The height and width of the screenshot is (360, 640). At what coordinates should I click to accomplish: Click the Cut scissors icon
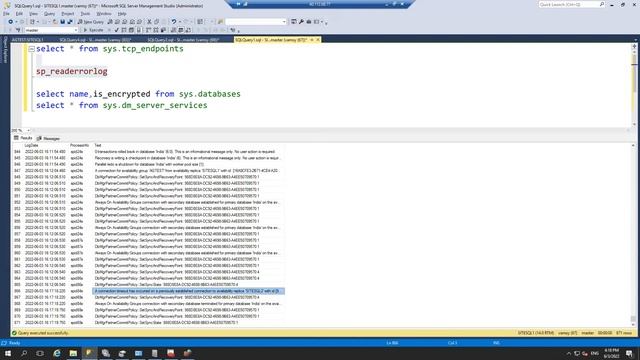coord(149,22)
